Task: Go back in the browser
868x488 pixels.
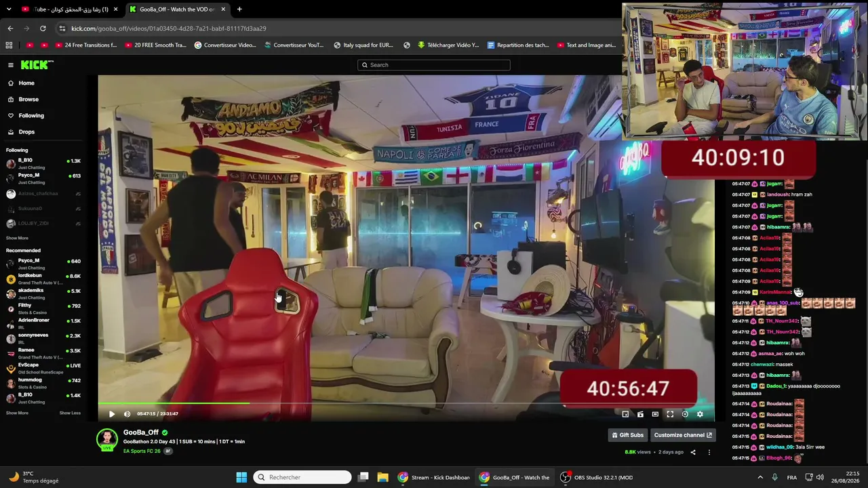Action: [10, 28]
